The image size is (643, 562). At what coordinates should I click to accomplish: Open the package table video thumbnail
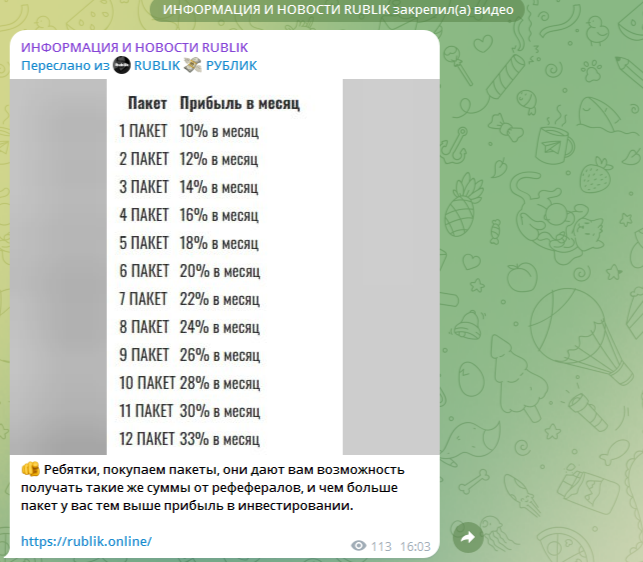coord(225,267)
